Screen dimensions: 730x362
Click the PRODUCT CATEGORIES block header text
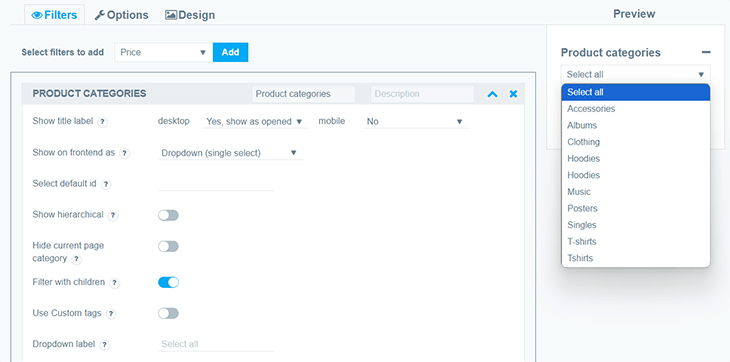89,94
